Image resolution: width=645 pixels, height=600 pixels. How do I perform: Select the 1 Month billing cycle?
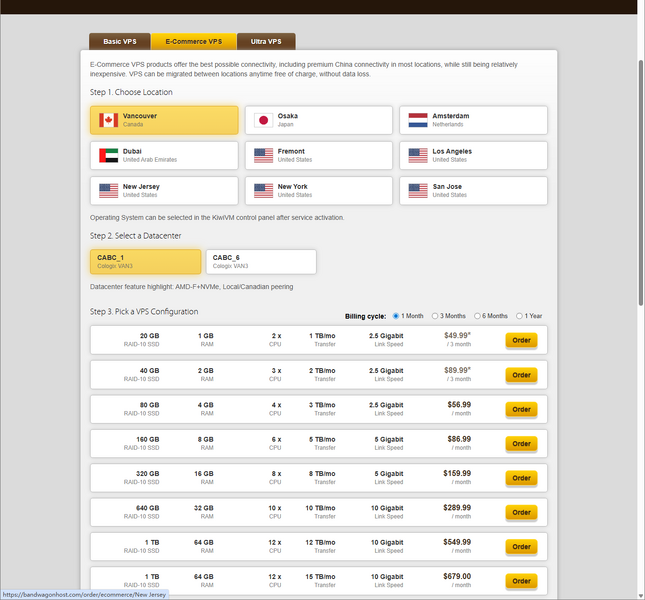tap(396, 316)
